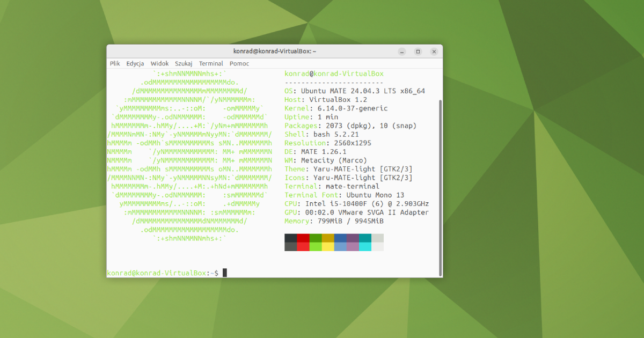The height and width of the screenshot is (338, 644).
Task: Click the red color block, top row
Action: coord(303,238)
